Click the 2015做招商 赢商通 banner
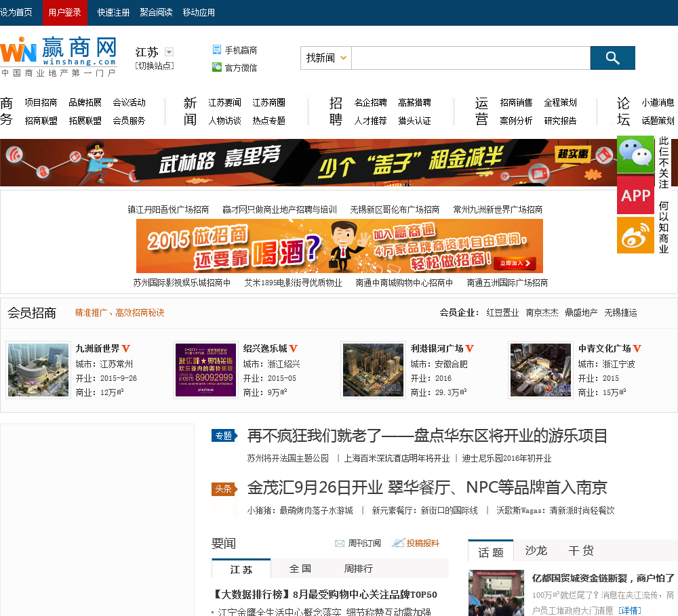678x616 pixels. point(340,245)
